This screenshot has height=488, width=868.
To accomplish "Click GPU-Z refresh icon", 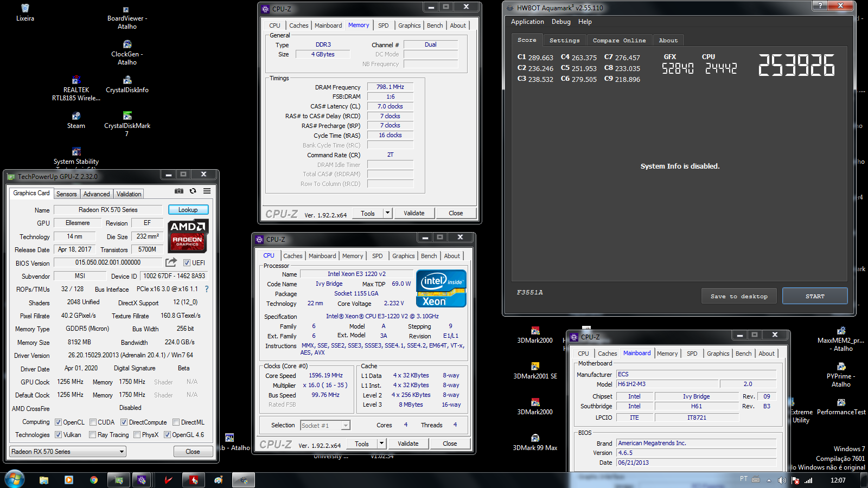I will tap(193, 191).
